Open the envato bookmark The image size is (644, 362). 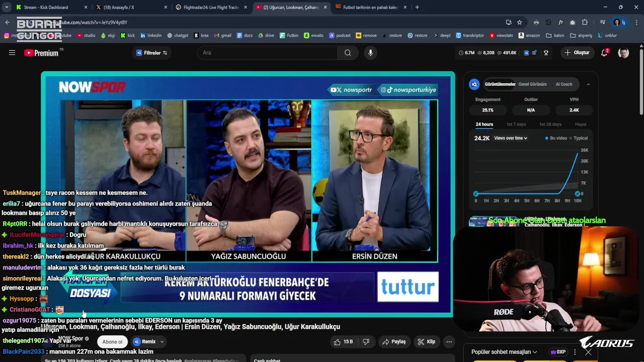click(x=314, y=36)
